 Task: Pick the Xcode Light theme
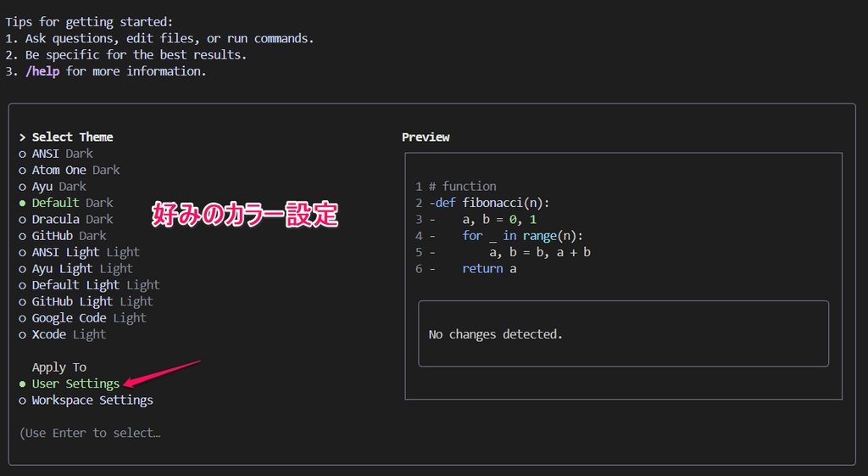(x=63, y=334)
